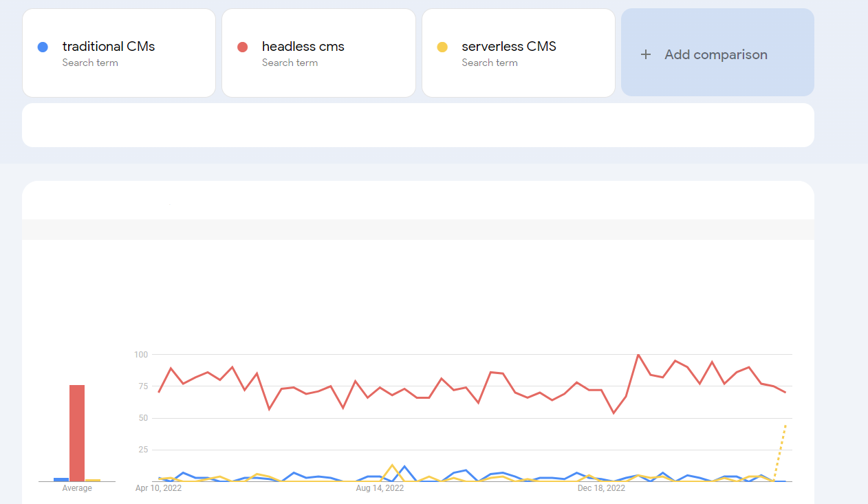Select the blue average bar for traditional CMs

point(60,481)
